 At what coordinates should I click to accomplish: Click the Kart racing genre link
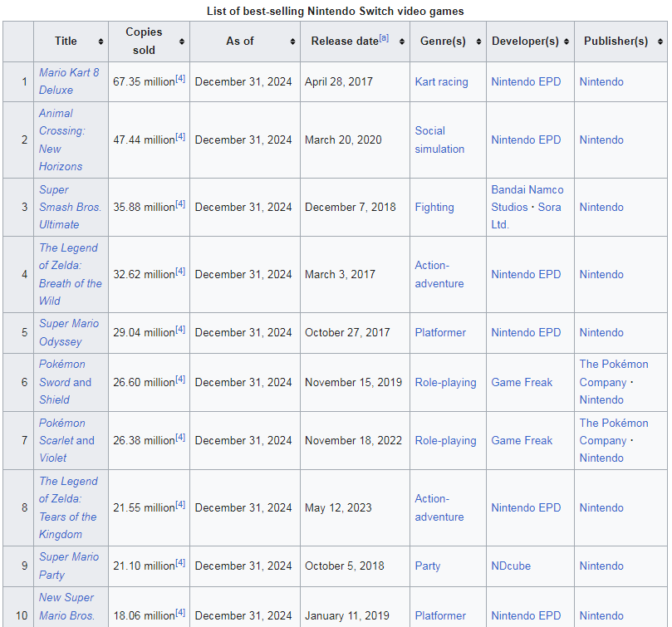[441, 81]
